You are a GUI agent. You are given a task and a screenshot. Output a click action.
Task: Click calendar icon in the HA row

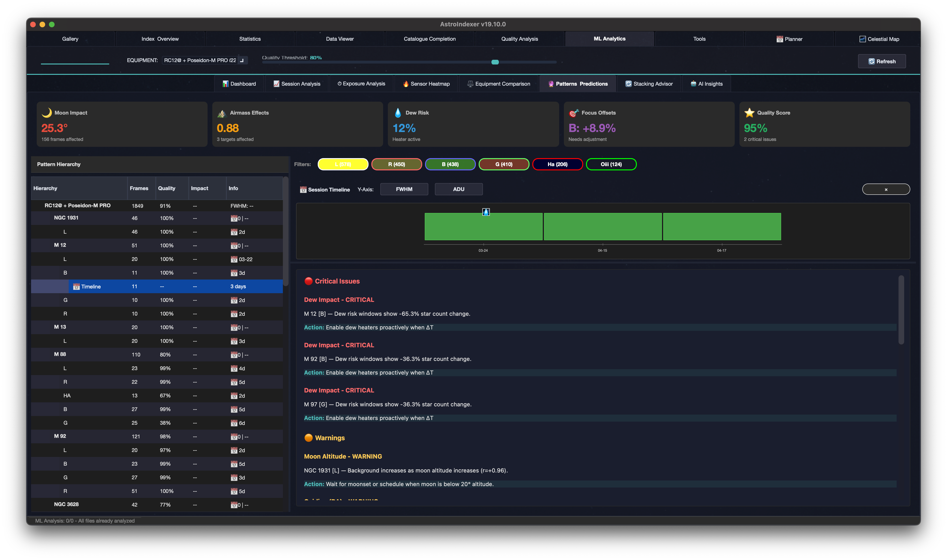tap(234, 396)
